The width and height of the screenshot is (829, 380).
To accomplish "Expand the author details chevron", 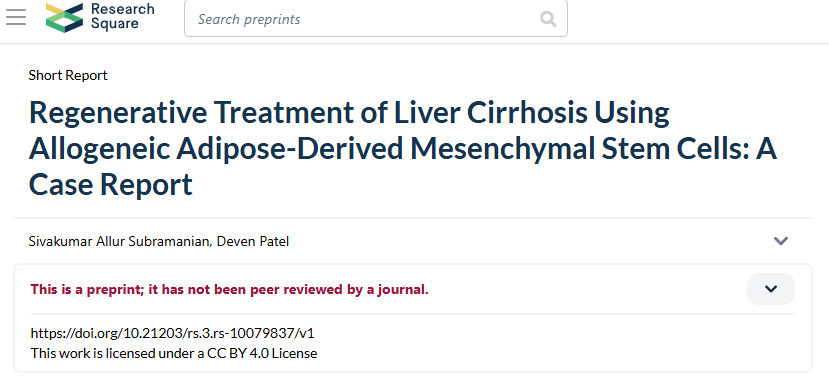I will tap(781, 241).
